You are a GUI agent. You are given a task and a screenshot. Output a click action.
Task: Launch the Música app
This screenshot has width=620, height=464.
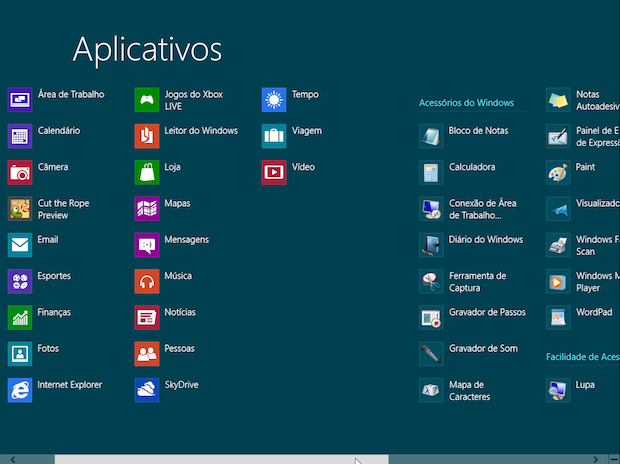click(x=147, y=281)
